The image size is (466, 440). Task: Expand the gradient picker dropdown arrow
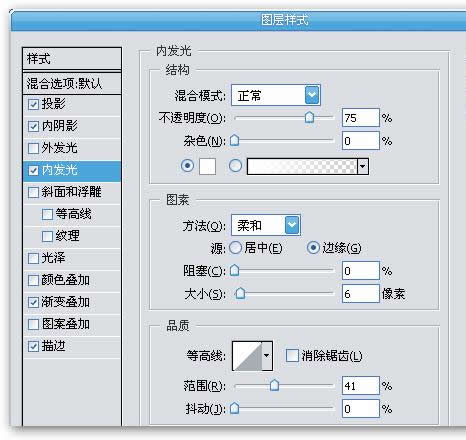click(363, 166)
